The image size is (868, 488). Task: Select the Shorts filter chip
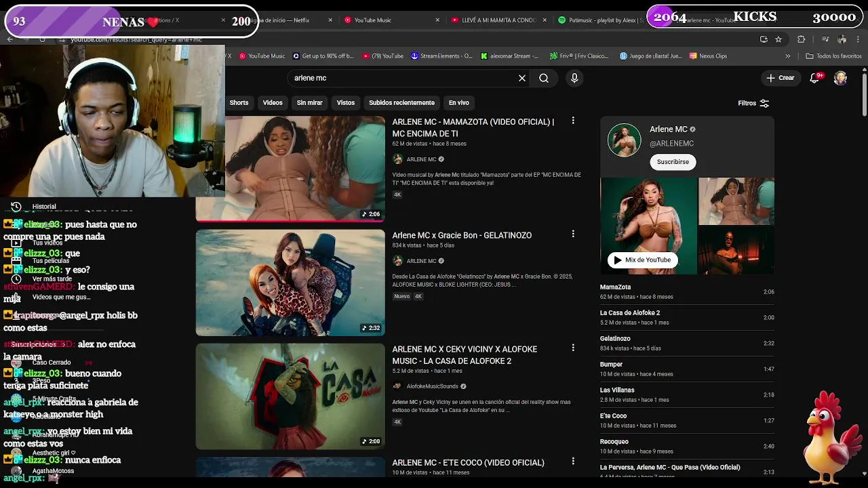tap(239, 102)
